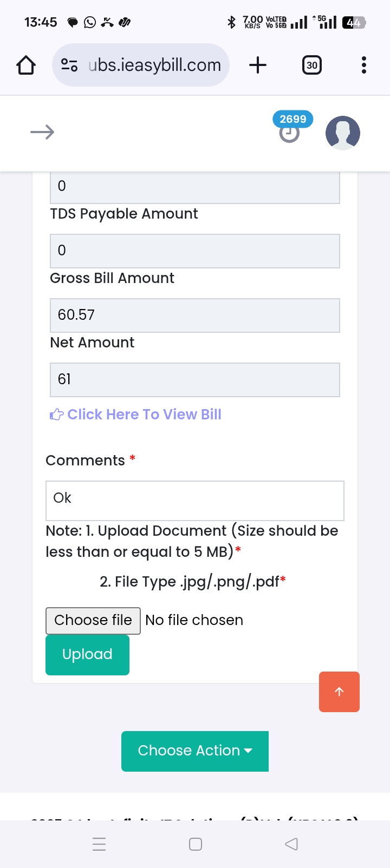The image size is (390, 868).
Task: Tap the Android recent apps menu button
Action: (99, 844)
